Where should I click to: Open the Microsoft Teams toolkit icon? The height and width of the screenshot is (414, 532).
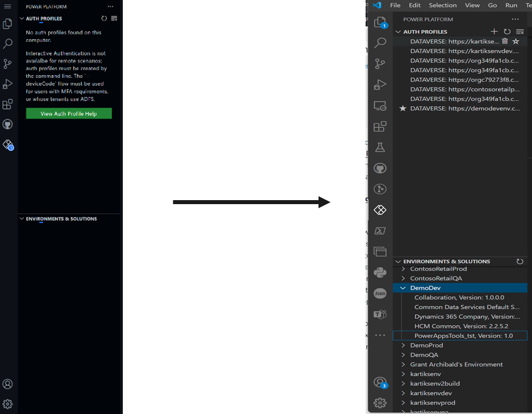pyautogui.click(x=380, y=314)
